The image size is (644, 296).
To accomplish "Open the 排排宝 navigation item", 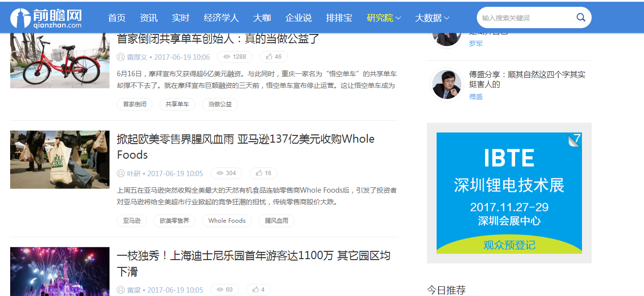I will 339,18.
